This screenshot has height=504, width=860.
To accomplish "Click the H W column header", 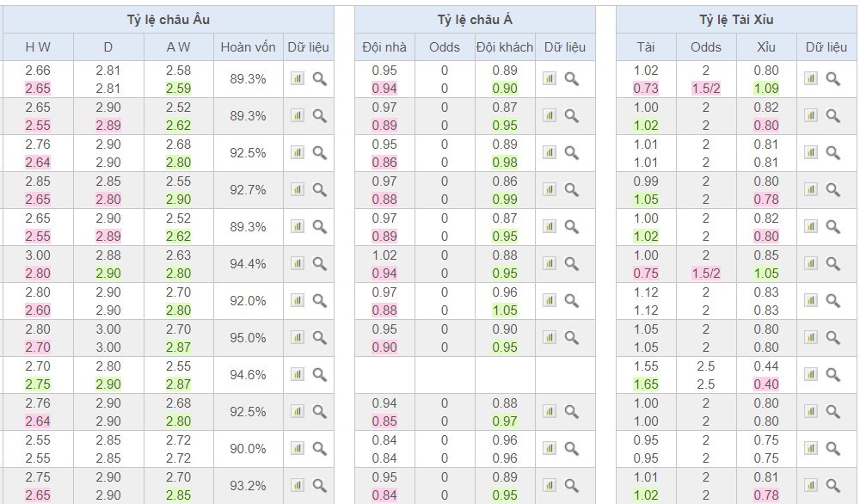I will pyautogui.click(x=37, y=47).
